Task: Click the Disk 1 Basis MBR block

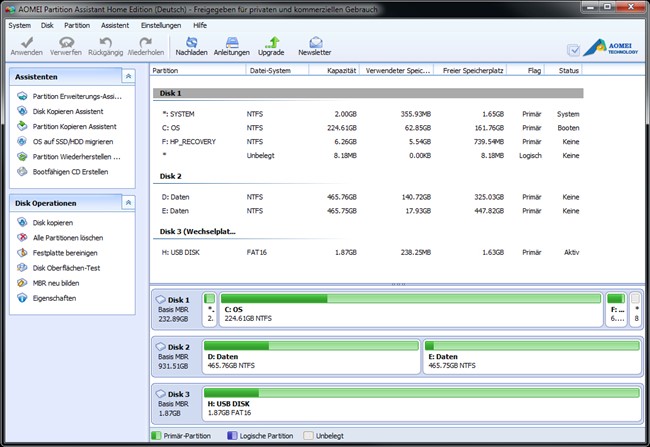Action: (176, 309)
